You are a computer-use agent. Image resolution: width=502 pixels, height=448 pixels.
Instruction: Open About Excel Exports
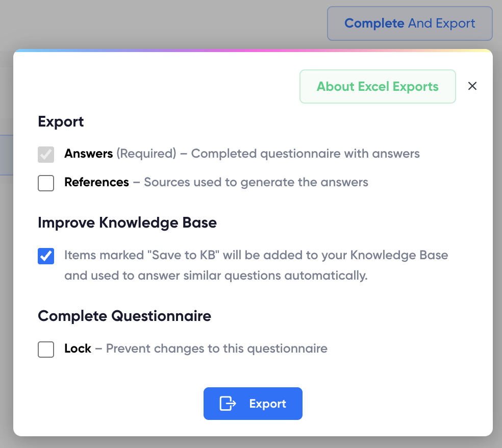pyautogui.click(x=378, y=86)
